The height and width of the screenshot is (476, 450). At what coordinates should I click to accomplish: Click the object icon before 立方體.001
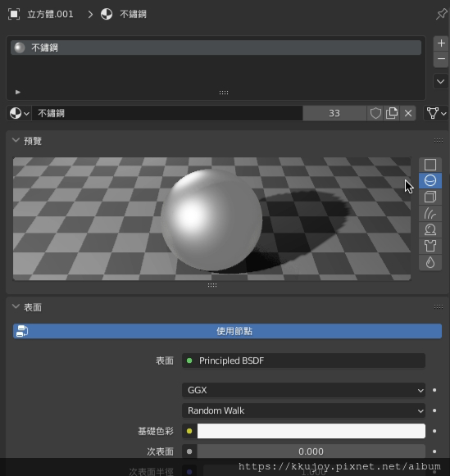[x=14, y=14]
